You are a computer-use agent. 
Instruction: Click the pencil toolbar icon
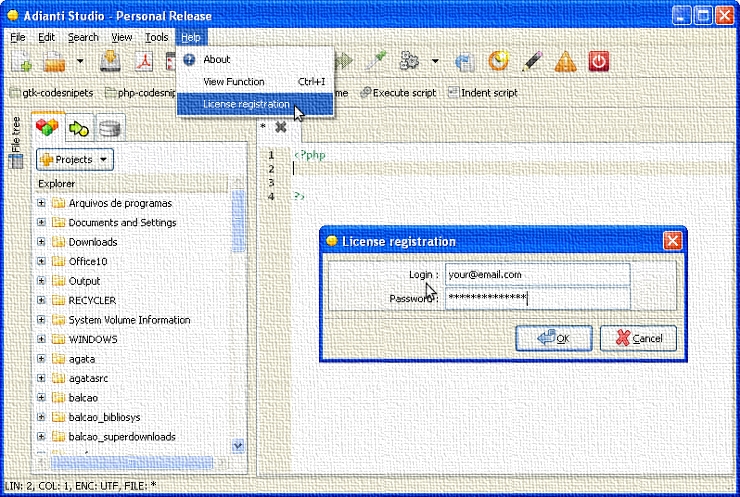(532, 61)
